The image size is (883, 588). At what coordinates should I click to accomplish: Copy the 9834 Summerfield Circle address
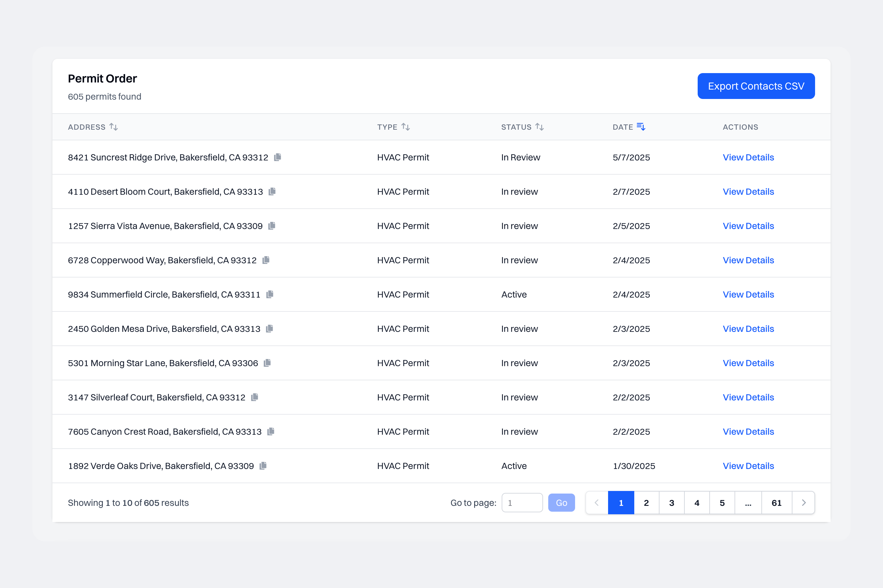(x=269, y=294)
